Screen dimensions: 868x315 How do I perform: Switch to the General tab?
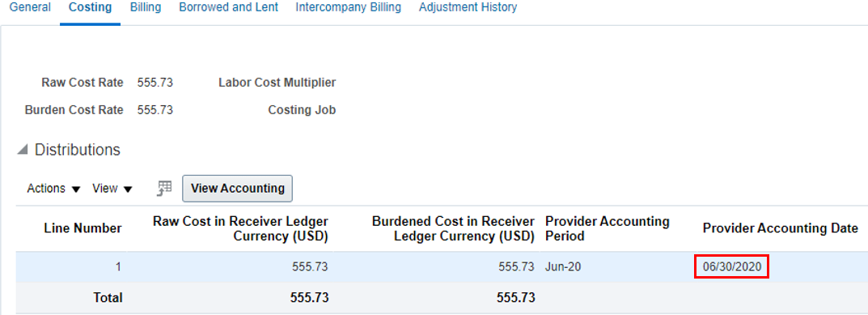coord(31,7)
